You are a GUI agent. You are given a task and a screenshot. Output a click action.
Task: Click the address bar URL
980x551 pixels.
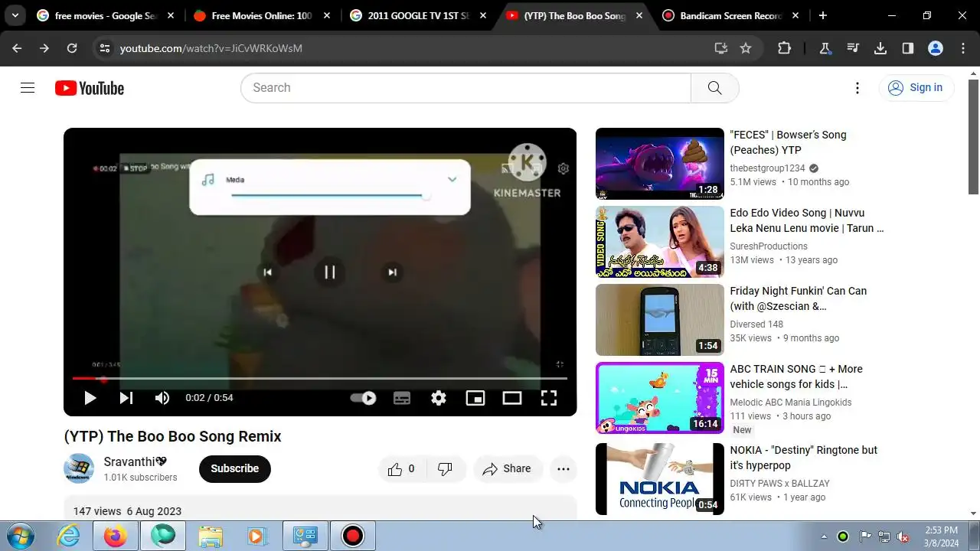211,48
